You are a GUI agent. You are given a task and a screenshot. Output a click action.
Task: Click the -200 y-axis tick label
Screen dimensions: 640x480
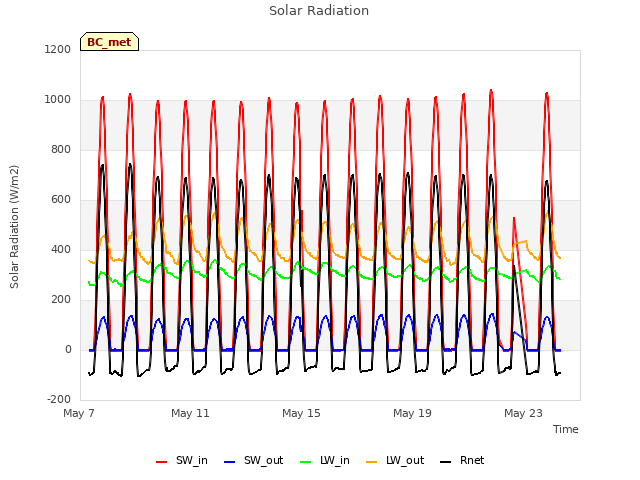[59, 400]
